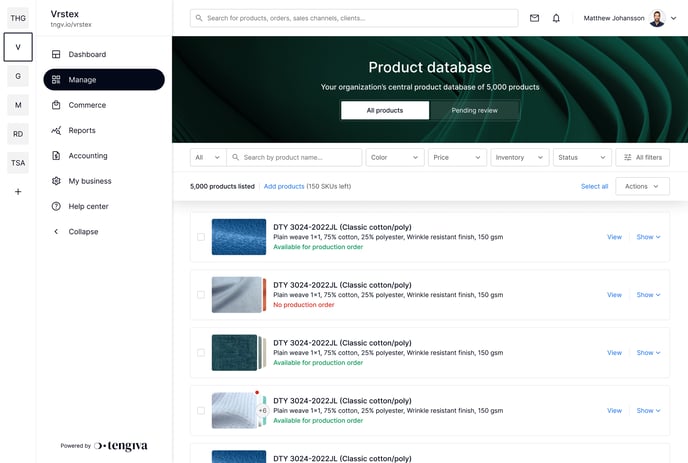Expand Show for No production order product
The height and width of the screenshot is (463, 688).
coord(648,295)
